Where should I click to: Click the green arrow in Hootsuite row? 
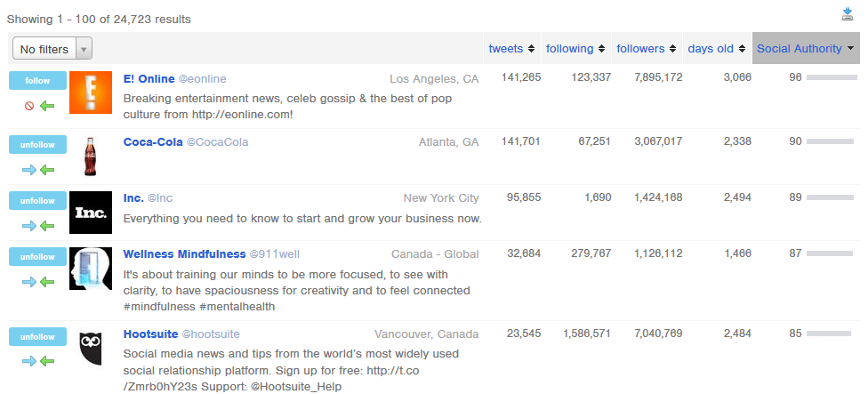click(48, 361)
